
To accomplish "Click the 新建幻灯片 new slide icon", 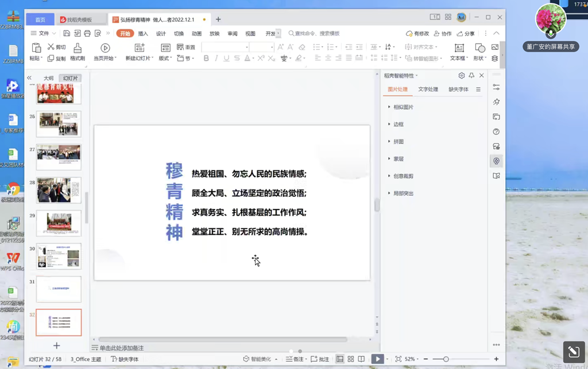I will [139, 48].
